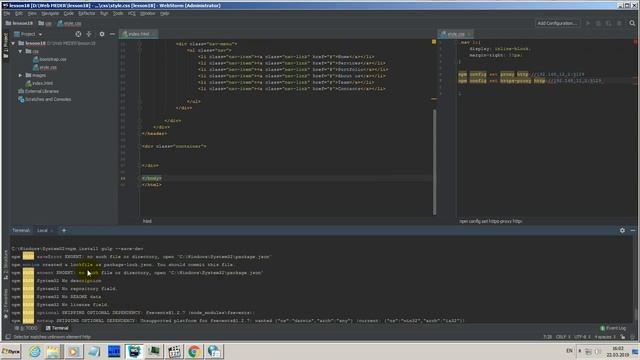Open the Help menu
Viewport: 640px width, 360px height.
coord(164,13)
